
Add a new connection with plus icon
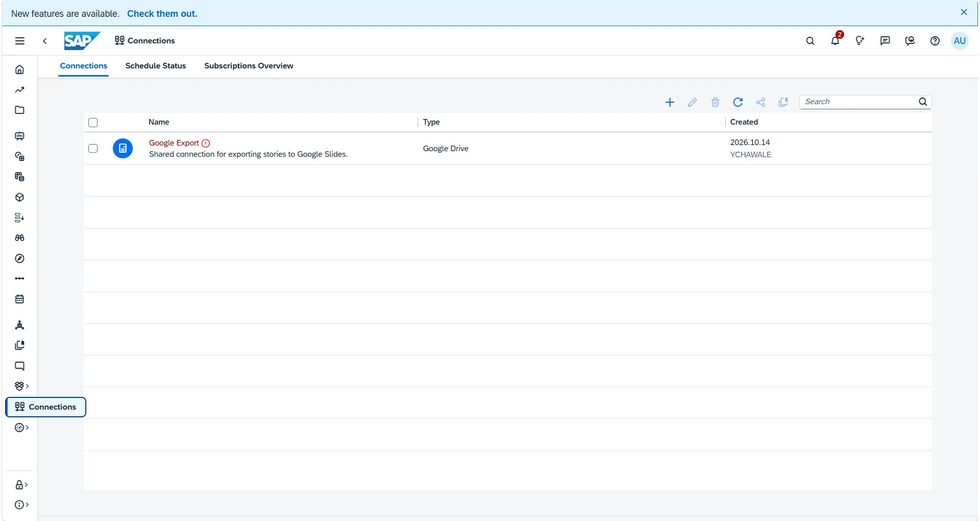[670, 102]
